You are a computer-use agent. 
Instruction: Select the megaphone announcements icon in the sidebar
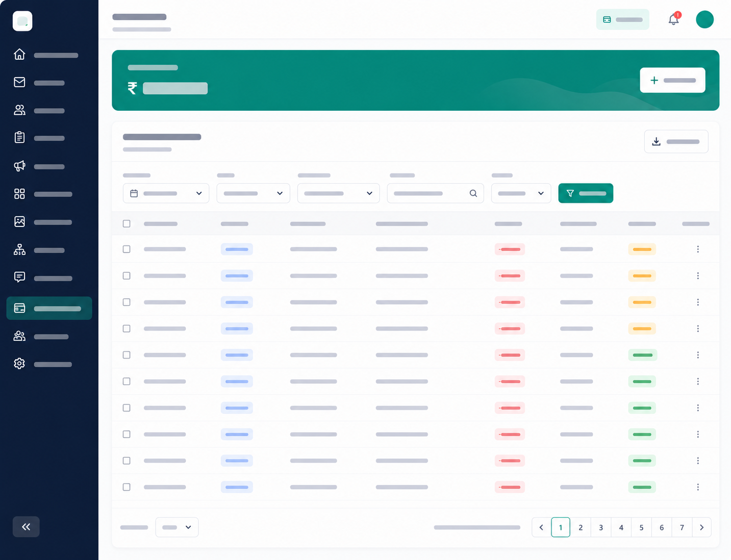pos(19,166)
